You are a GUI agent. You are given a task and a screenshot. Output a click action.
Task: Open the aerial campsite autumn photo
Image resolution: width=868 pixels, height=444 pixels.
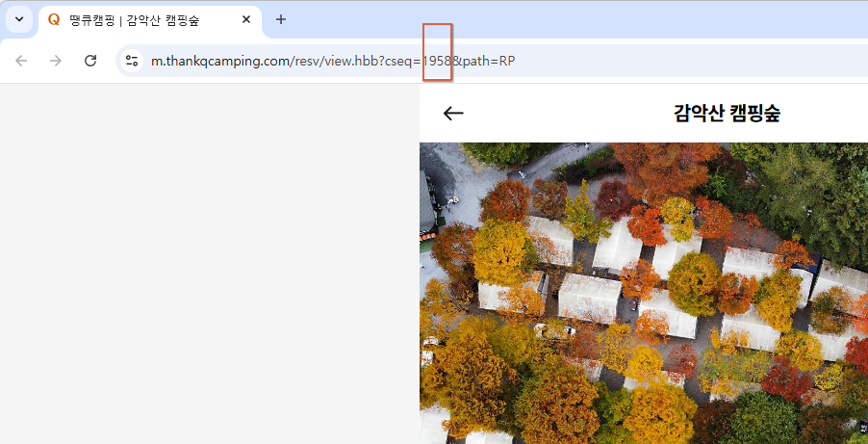644,293
